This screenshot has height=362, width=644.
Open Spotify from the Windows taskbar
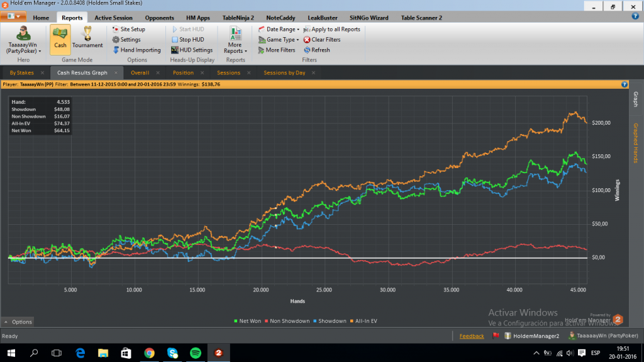pos(194,353)
